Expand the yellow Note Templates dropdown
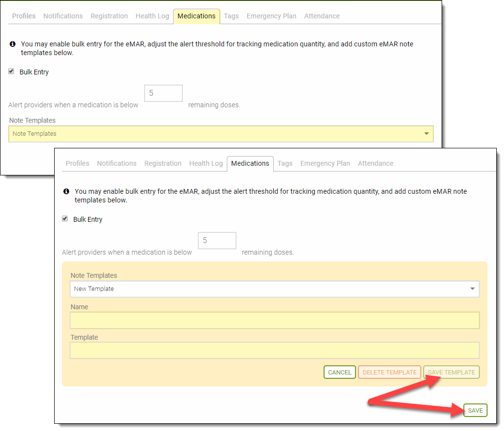 pyautogui.click(x=221, y=134)
